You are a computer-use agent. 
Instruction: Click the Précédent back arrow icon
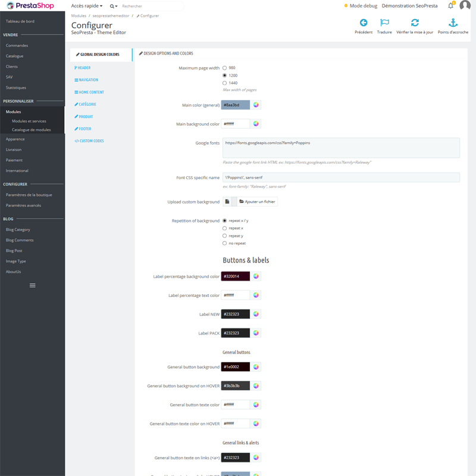tap(363, 23)
